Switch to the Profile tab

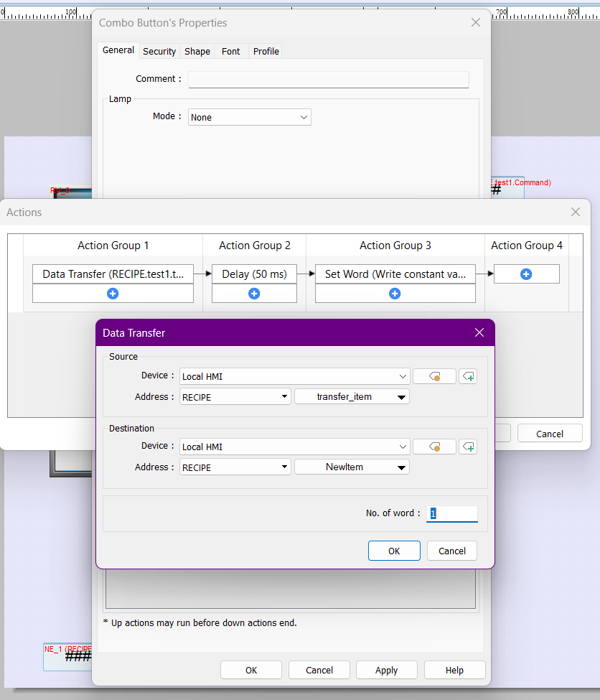point(266,51)
